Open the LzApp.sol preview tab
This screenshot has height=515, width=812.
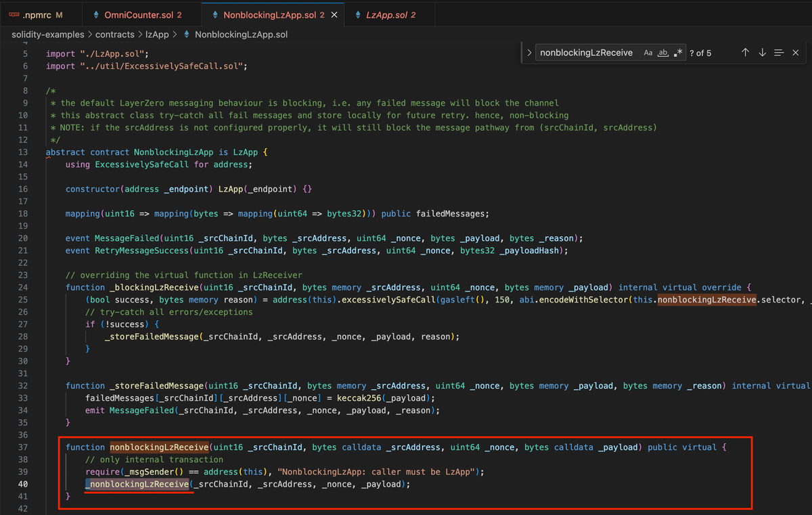(x=389, y=15)
